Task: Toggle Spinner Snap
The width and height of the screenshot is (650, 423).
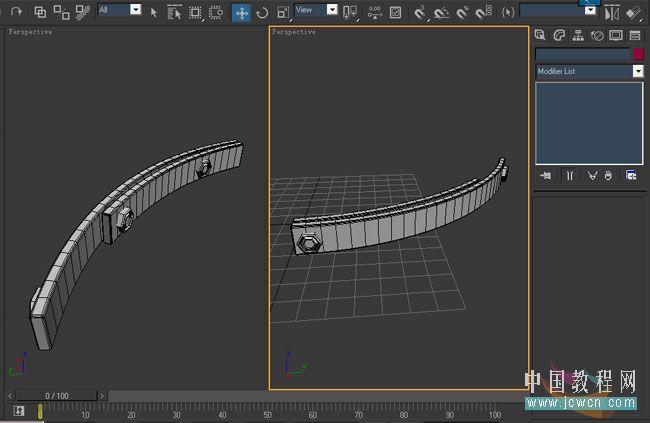Action: (x=483, y=12)
